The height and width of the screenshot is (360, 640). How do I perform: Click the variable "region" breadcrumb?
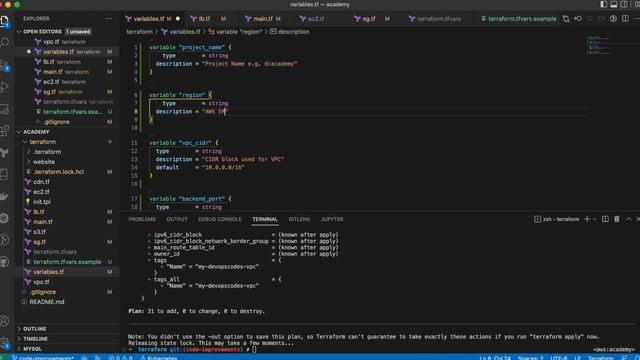[235, 31]
